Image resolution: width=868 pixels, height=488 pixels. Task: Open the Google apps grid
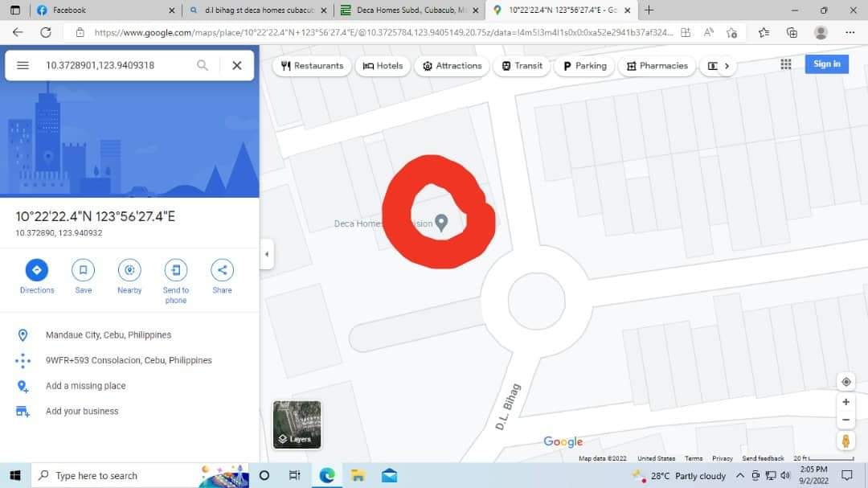pos(786,64)
